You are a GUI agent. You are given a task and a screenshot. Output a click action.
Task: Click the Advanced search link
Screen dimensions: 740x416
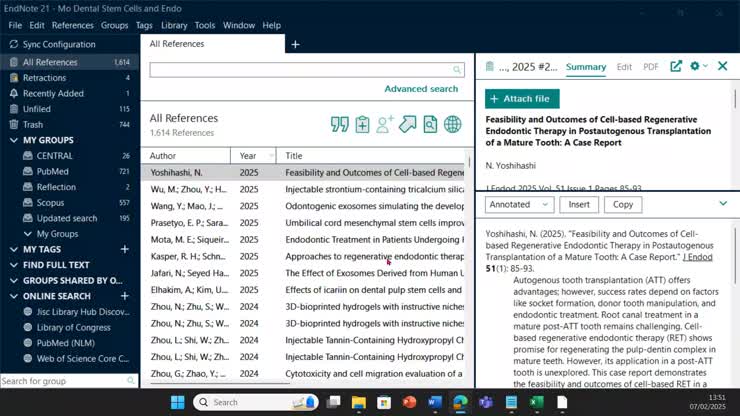(421, 89)
